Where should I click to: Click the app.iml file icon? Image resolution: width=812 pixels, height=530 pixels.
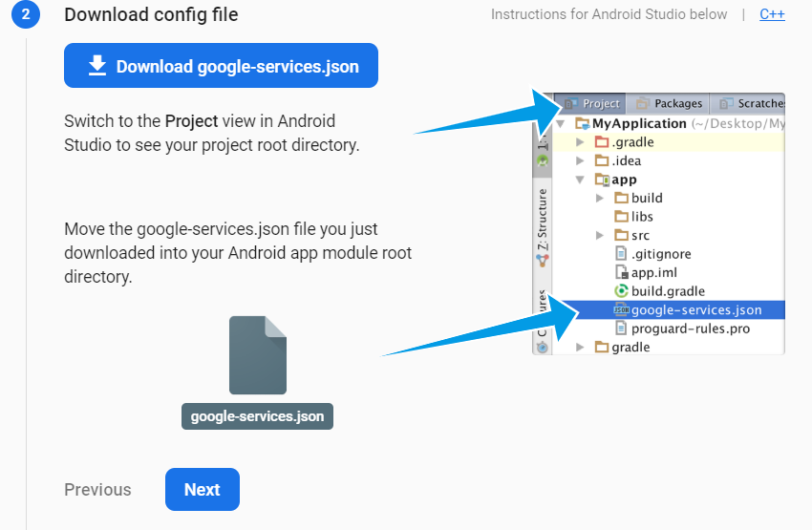621,272
